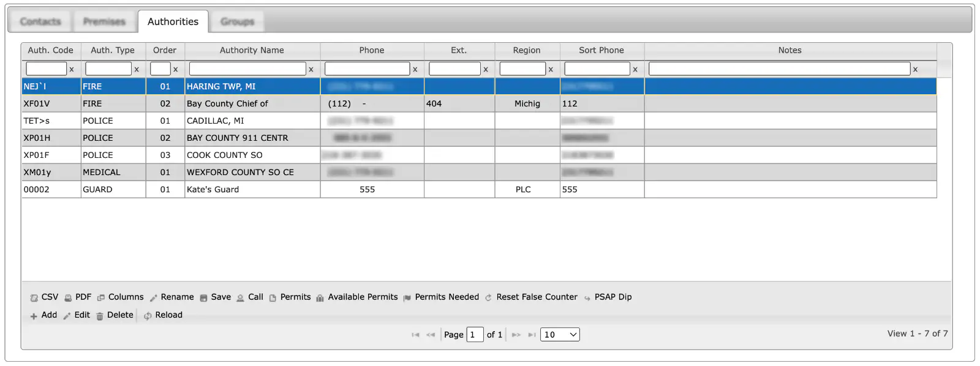
Task: Run PSAP Dip lookup
Action: click(x=608, y=297)
